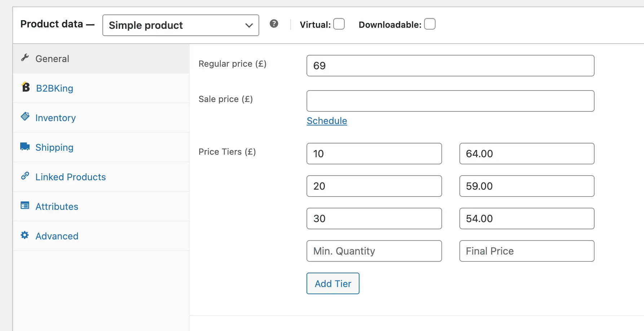This screenshot has height=331, width=644.
Task: Click the help question mark icon
Action: (274, 24)
